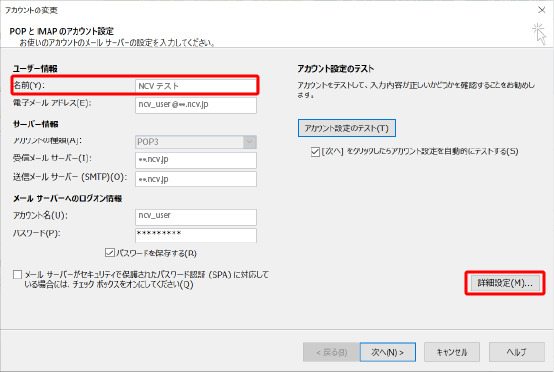
Task: Click the メール サーバーへのログオン情報 heading
Action: click(x=67, y=199)
